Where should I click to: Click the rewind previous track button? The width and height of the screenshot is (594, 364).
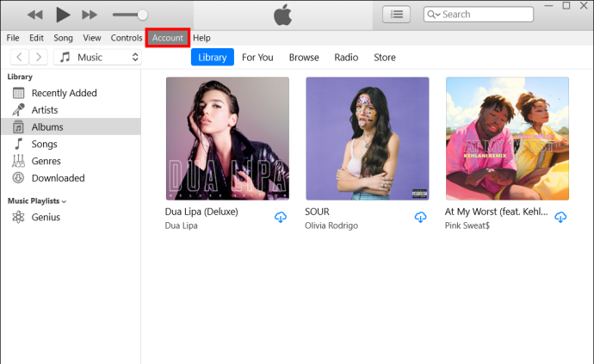[35, 15]
